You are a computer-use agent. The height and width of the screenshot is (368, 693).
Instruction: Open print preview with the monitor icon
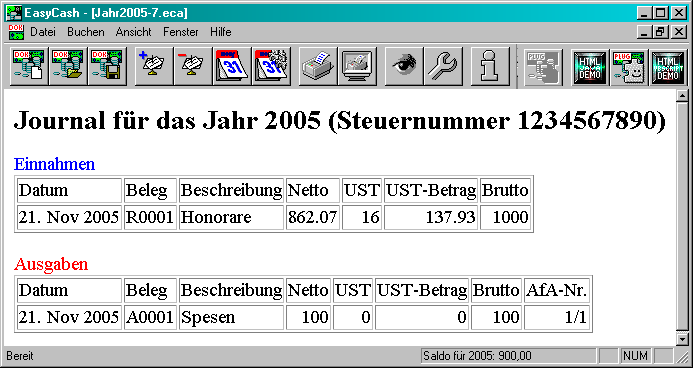[357, 66]
